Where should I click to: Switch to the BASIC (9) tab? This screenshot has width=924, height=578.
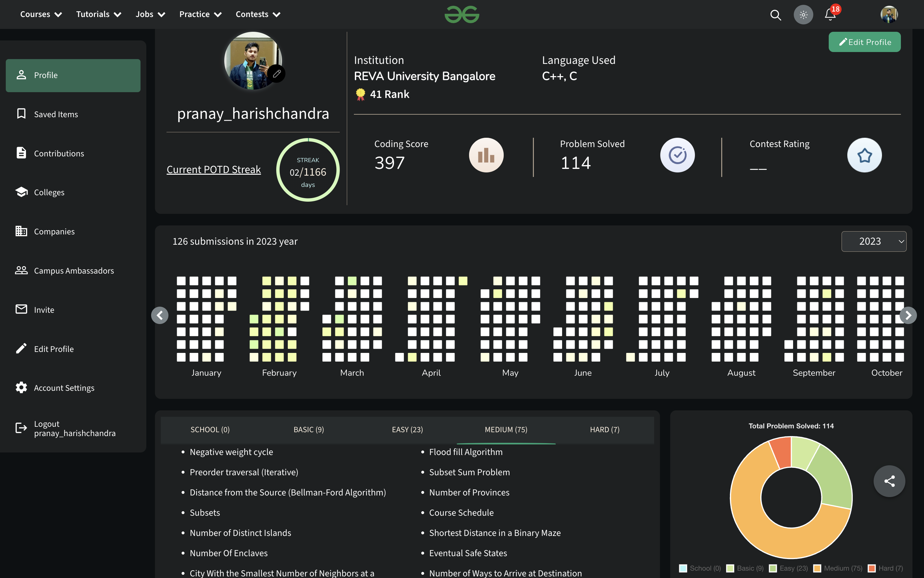tap(309, 430)
